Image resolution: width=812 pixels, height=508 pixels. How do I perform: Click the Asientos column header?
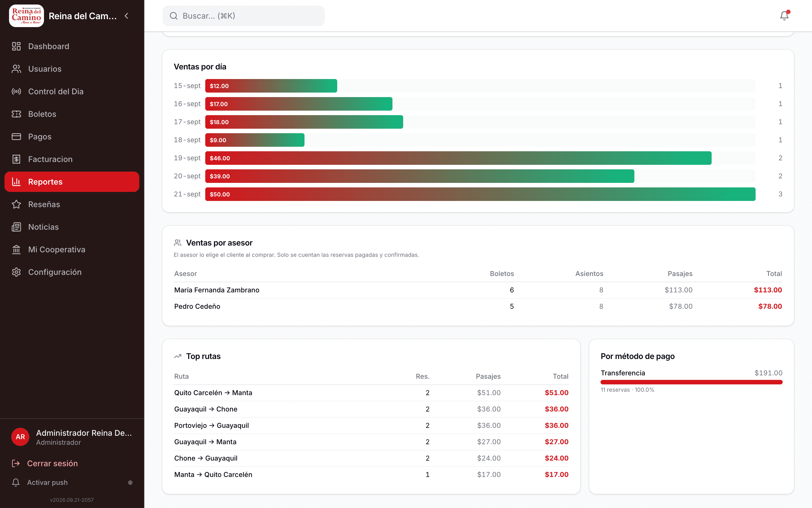589,273
